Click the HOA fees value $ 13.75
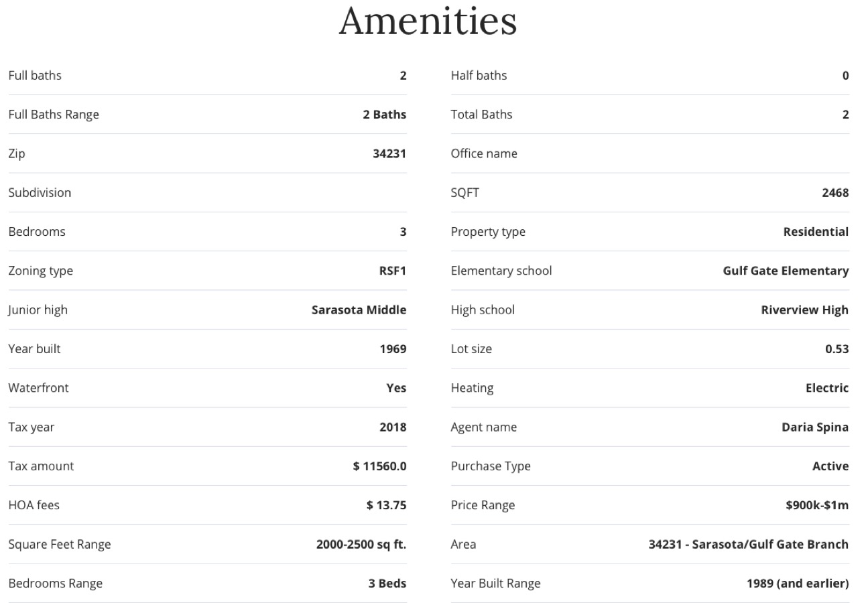Viewport: 868px width, 603px height. (386, 505)
